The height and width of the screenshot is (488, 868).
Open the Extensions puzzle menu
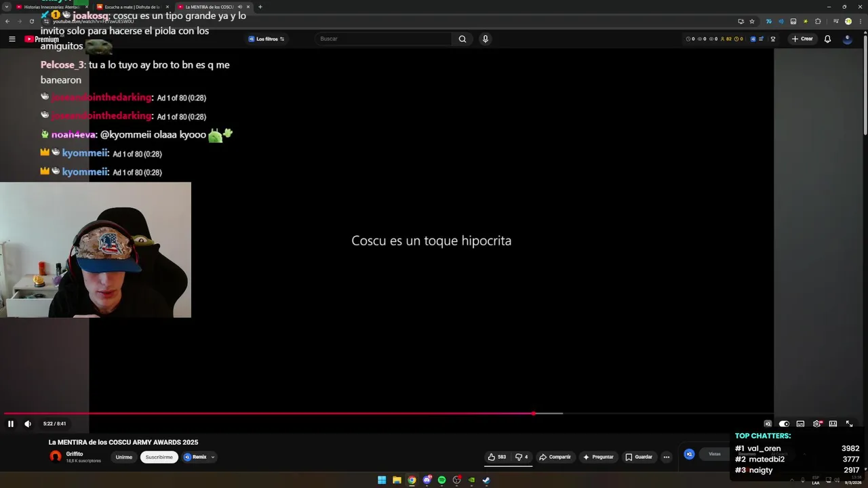[818, 21]
